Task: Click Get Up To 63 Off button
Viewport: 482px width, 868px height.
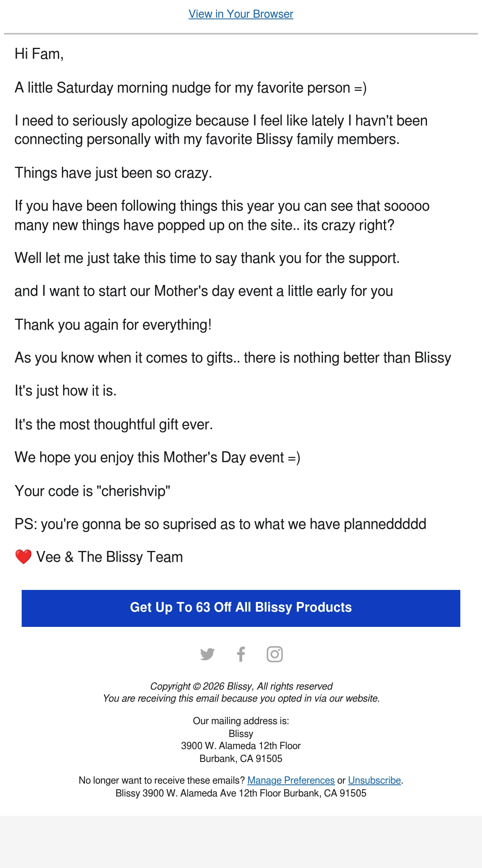Action: [x=241, y=608]
